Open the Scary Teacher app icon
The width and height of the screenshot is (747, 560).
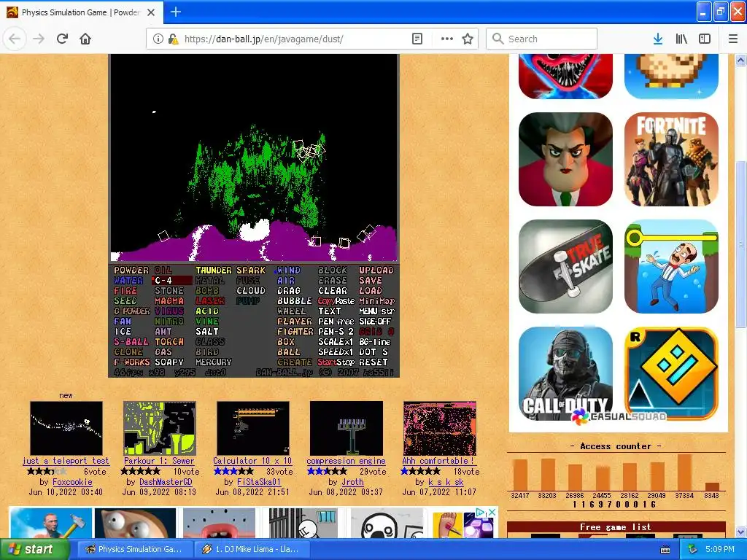[x=565, y=160]
